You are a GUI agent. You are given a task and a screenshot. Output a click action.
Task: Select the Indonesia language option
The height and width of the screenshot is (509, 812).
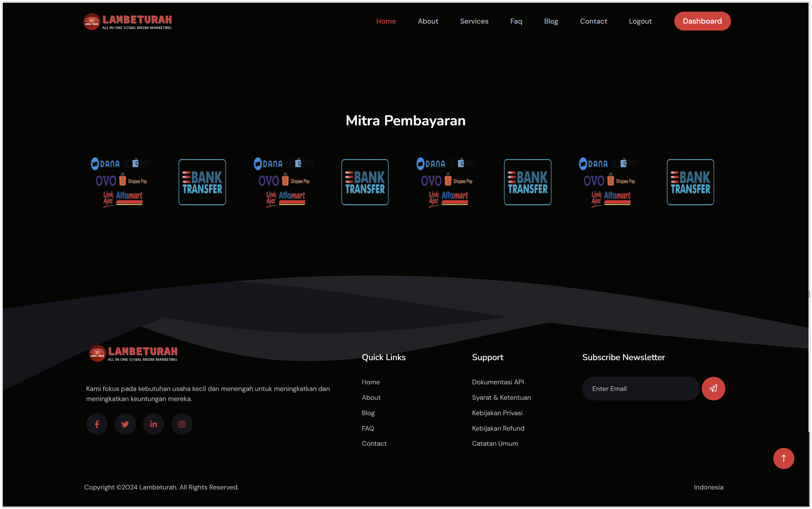click(709, 487)
